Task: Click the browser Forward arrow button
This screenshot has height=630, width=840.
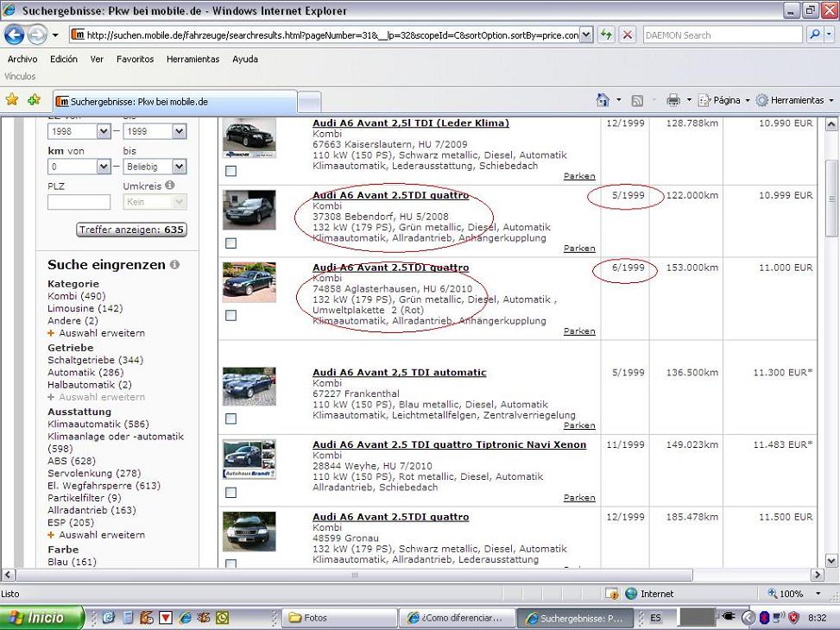Action: click(37, 35)
